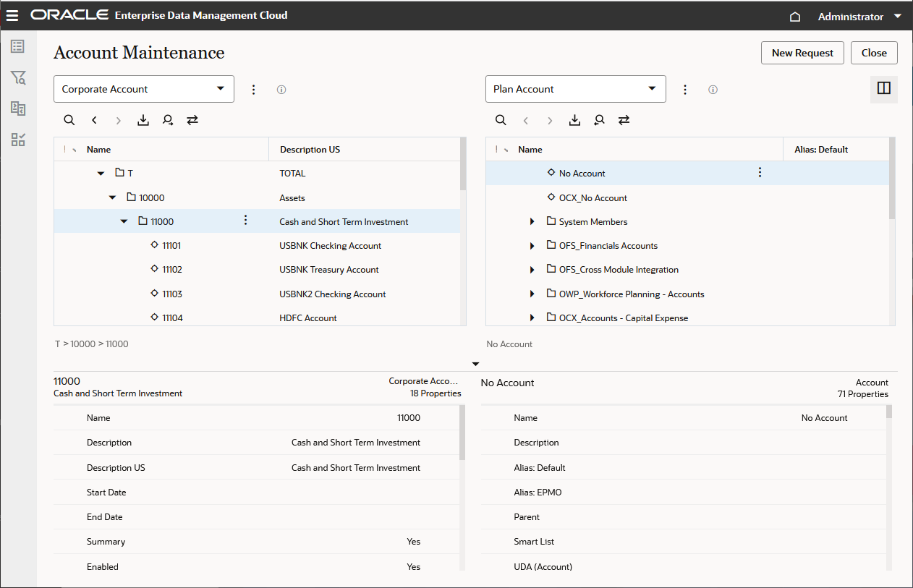Click the Close button
913x588 pixels.
pyautogui.click(x=874, y=53)
